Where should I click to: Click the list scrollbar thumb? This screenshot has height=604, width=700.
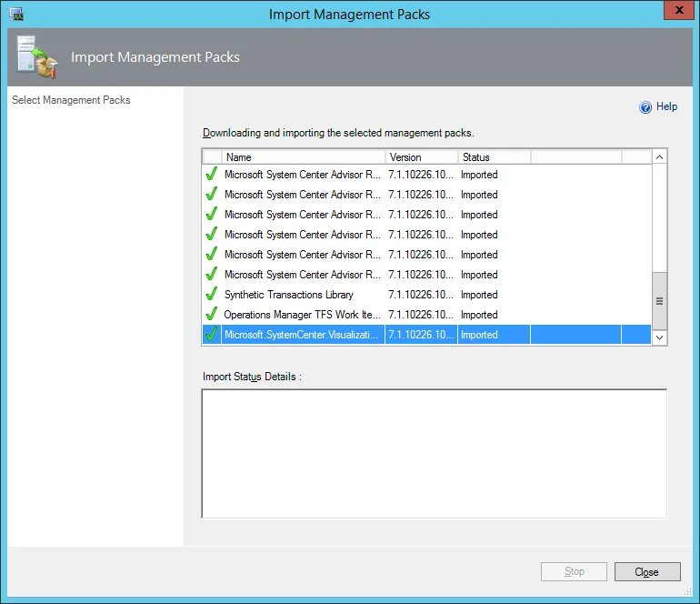659,301
